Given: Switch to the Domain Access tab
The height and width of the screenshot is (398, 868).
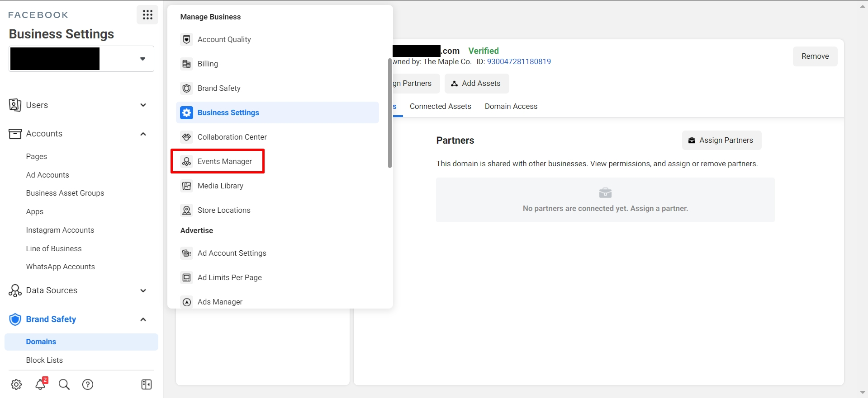Looking at the screenshot, I should click(511, 106).
